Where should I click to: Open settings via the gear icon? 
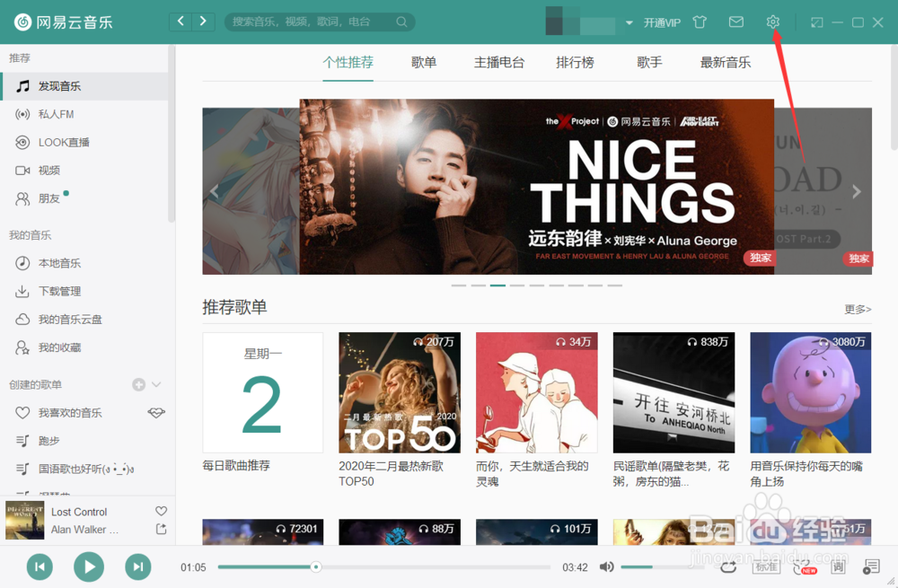tap(772, 22)
